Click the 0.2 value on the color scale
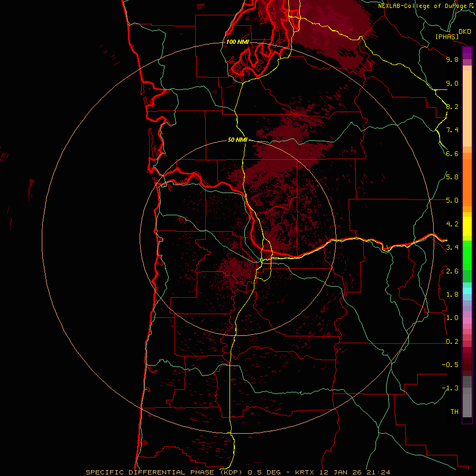 coord(452,342)
